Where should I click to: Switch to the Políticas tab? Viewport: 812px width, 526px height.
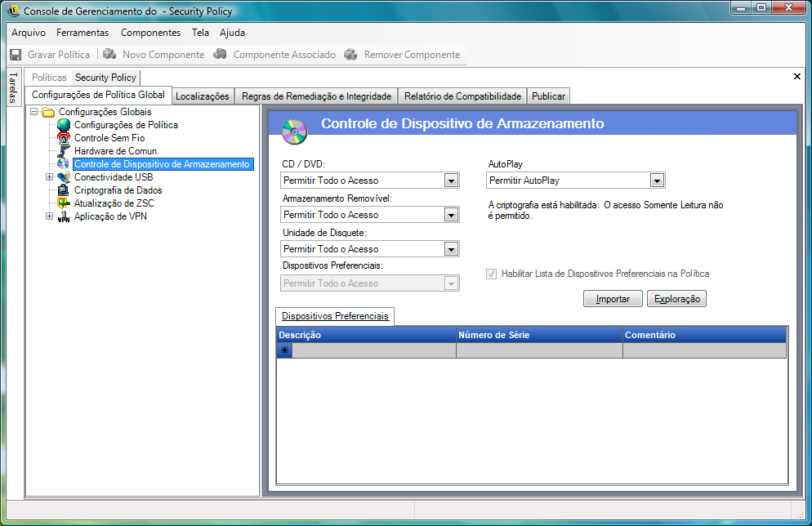49,78
